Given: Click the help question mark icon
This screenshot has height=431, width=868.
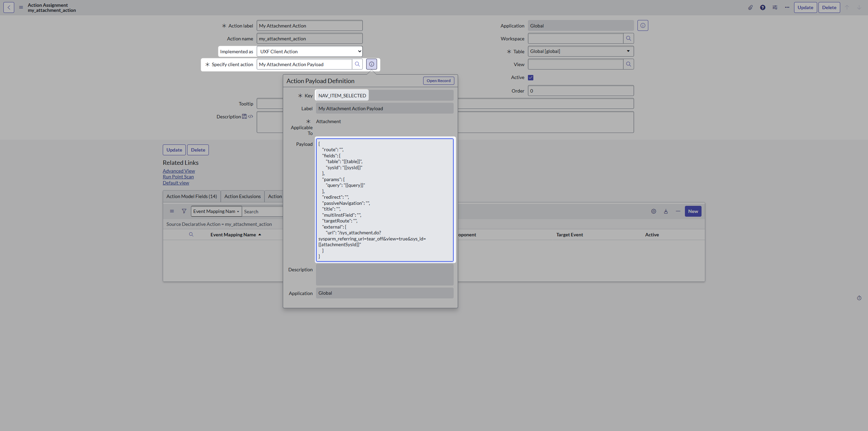Looking at the screenshot, I should pos(763,7).
